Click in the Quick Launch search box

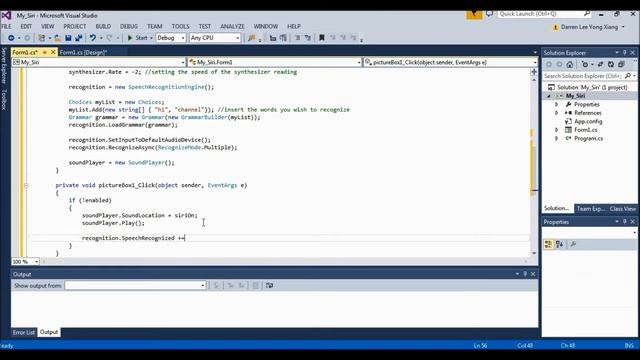(544, 14)
